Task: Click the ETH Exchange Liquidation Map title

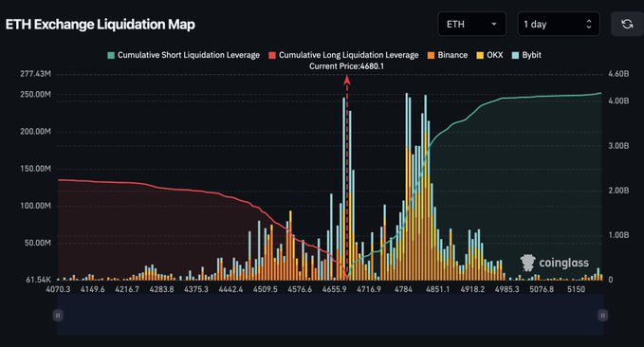Action: 101,25
